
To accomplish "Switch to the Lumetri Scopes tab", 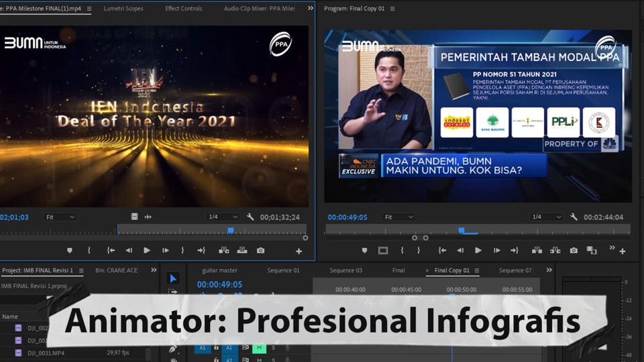I will click(x=123, y=9).
